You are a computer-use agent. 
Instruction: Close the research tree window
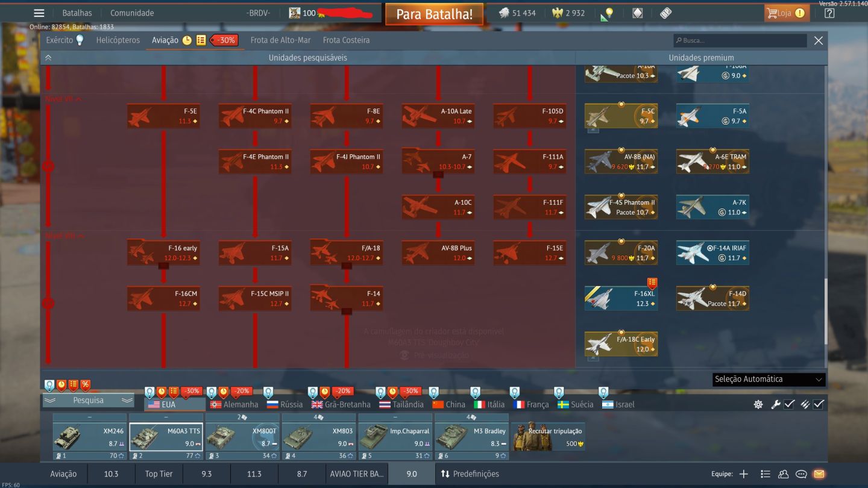818,40
